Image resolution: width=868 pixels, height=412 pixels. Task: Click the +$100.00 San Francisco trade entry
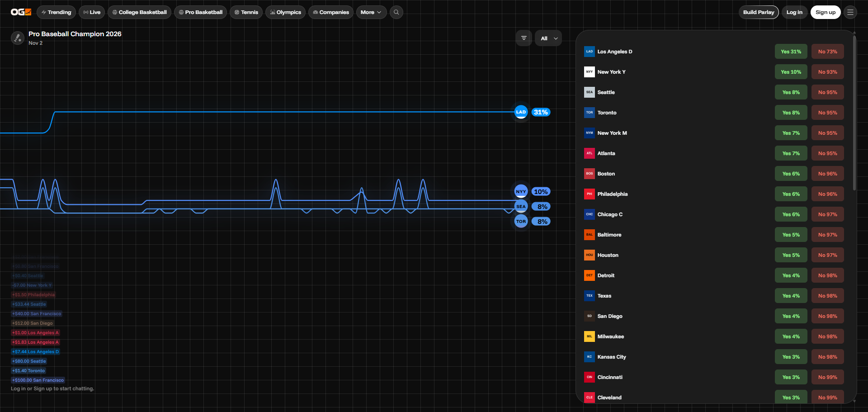(x=38, y=380)
